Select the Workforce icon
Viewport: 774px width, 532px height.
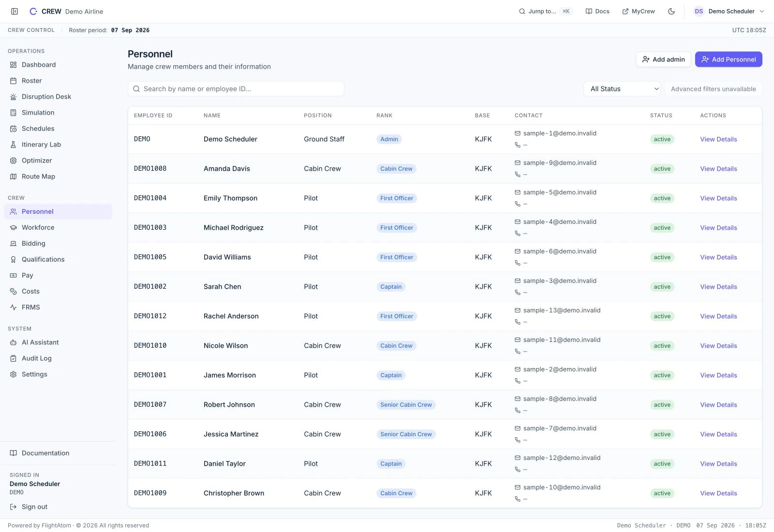click(14, 227)
